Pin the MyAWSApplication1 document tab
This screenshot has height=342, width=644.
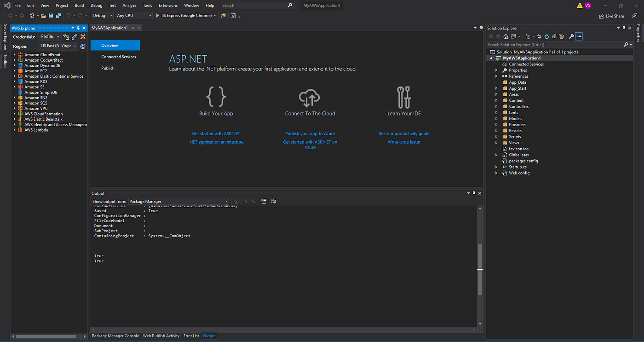pyautogui.click(x=133, y=28)
